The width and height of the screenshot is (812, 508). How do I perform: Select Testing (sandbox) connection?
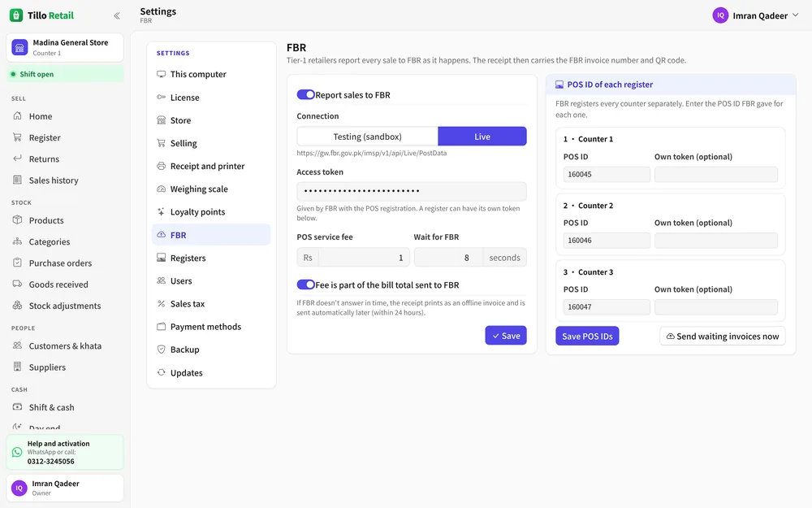point(367,137)
